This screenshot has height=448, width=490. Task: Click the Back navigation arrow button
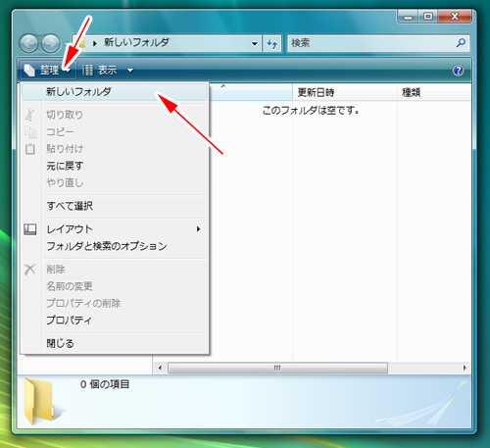tap(29, 43)
